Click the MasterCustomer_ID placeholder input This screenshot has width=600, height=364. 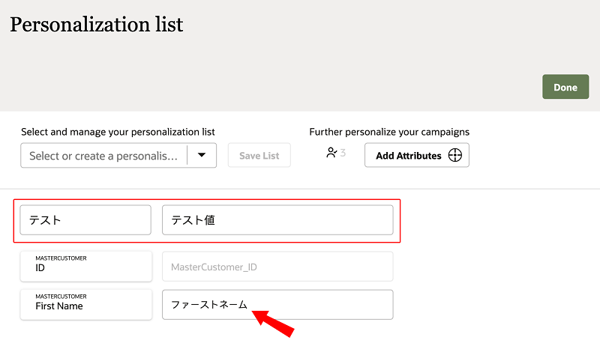click(x=277, y=267)
